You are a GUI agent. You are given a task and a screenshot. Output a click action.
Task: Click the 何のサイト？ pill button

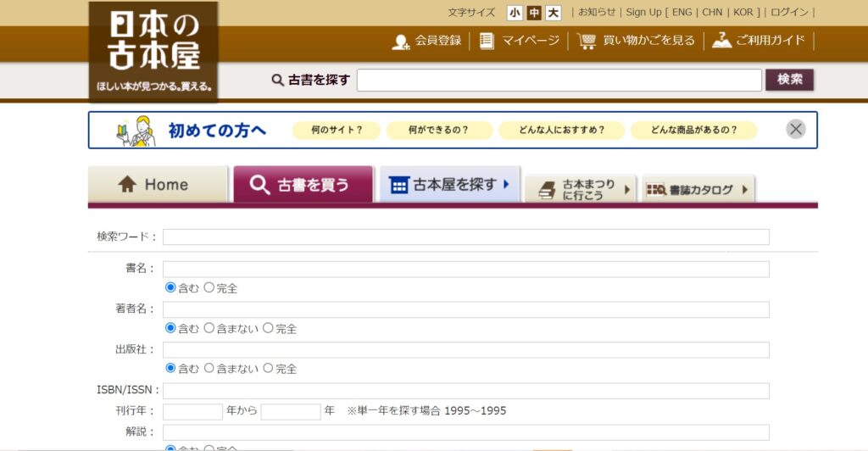pos(336,131)
